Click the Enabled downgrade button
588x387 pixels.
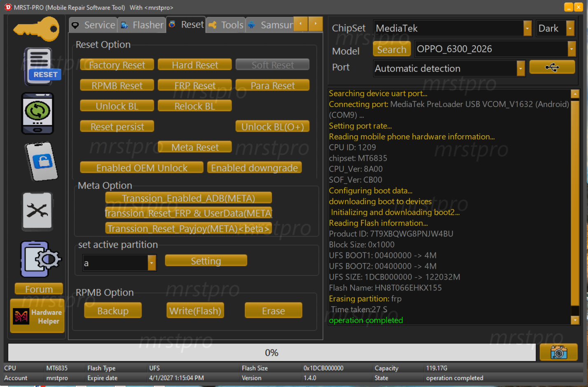coord(254,168)
